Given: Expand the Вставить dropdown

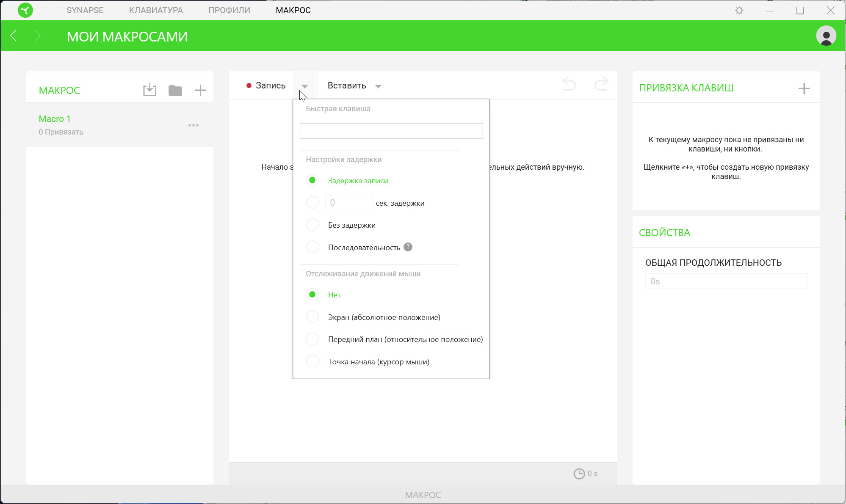Looking at the screenshot, I should click(x=378, y=86).
